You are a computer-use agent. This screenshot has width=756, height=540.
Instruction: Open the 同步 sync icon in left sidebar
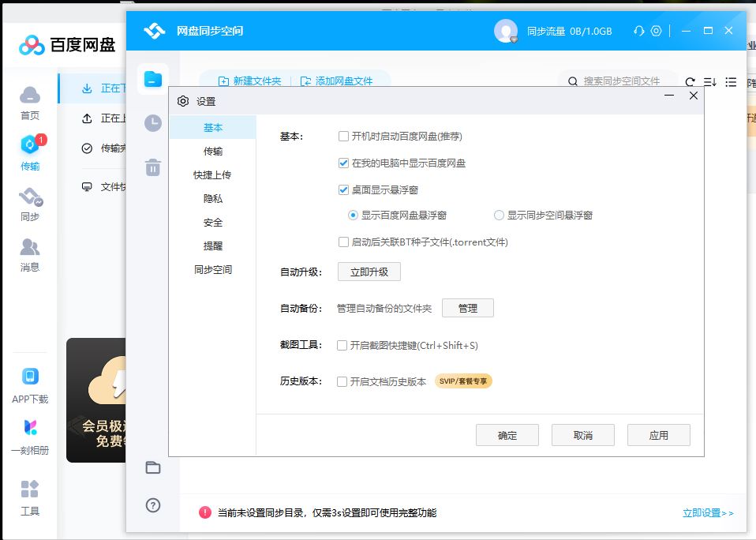30,197
